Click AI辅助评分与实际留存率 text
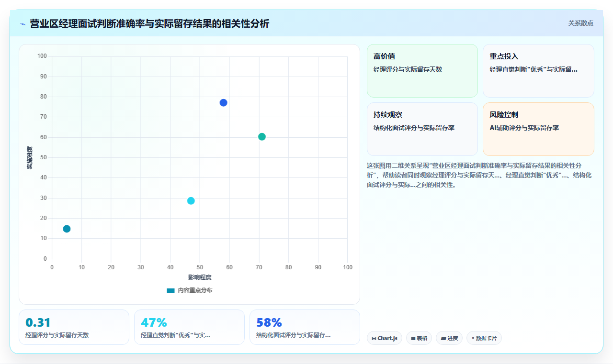Screen dimensions: 613x364 pos(524,128)
